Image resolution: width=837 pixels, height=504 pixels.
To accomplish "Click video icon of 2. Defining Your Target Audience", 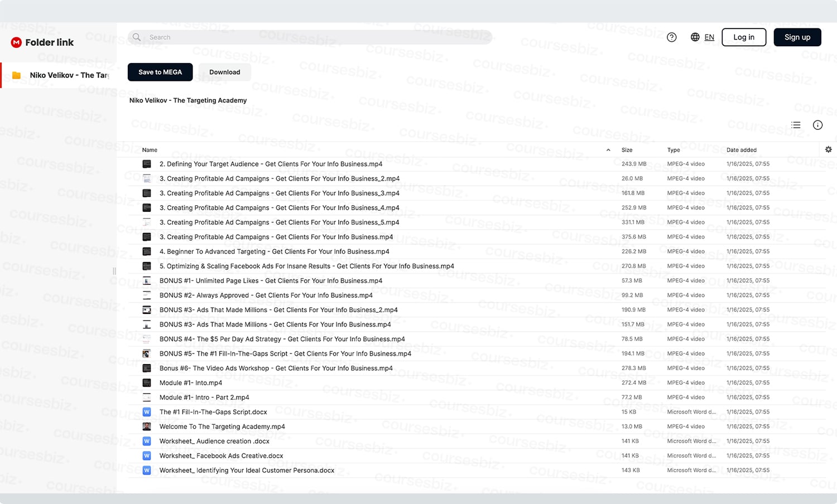I will 147,164.
